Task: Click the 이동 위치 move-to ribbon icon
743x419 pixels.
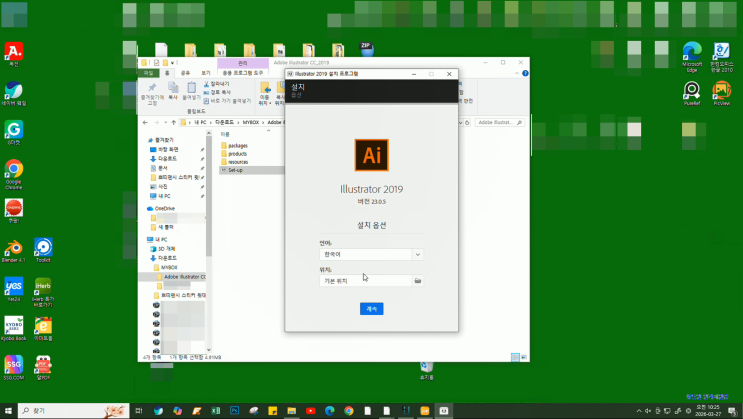Action: [x=265, y=93]
